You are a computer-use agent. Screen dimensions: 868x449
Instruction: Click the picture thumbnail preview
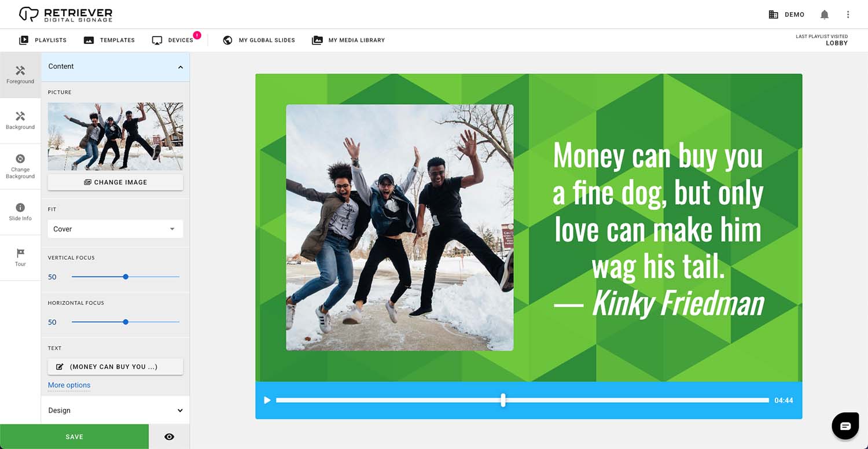(x=115, y=136)
